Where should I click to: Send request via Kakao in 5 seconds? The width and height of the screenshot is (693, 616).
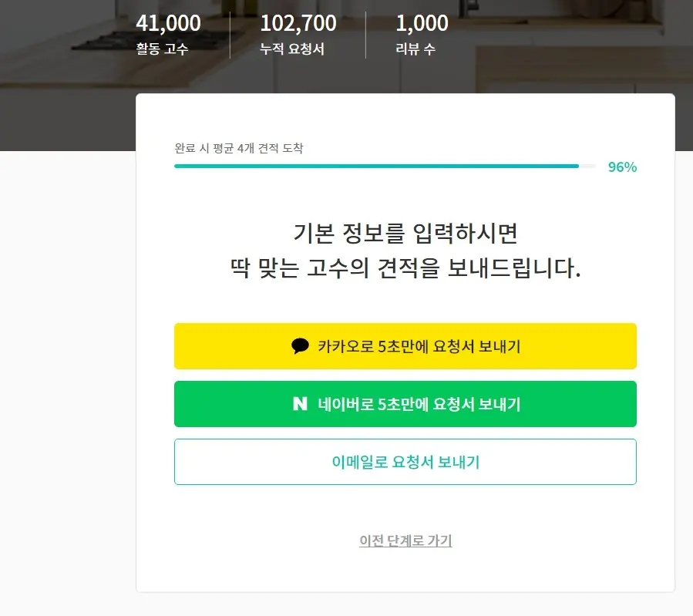tap(406, 346)
